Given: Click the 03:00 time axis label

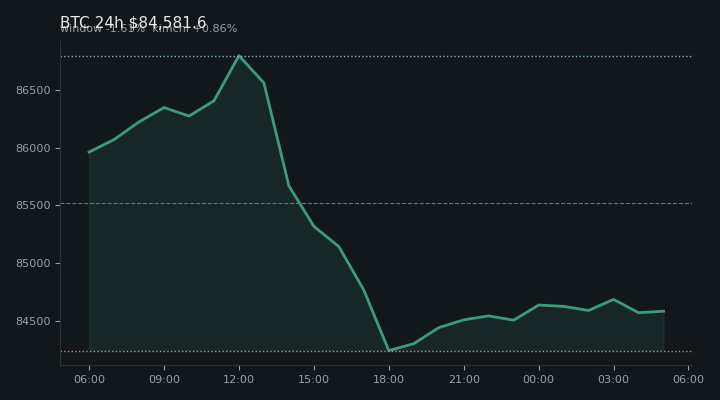Looking at the screenshot, I should coord(613,379).
